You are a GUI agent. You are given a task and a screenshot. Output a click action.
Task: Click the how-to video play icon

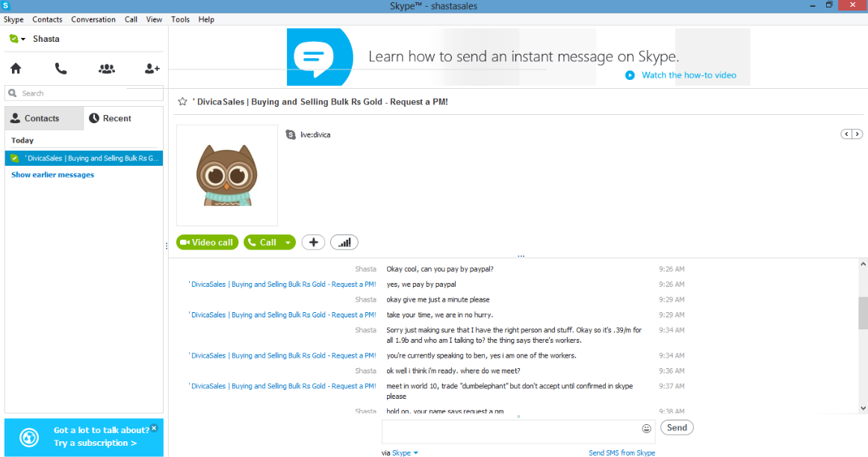click(630, 75)
